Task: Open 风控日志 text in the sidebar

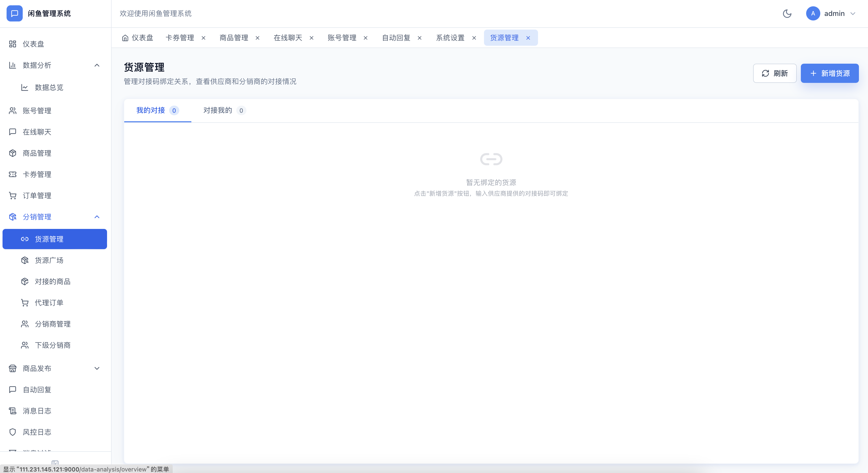Action: tap(37, 432)
